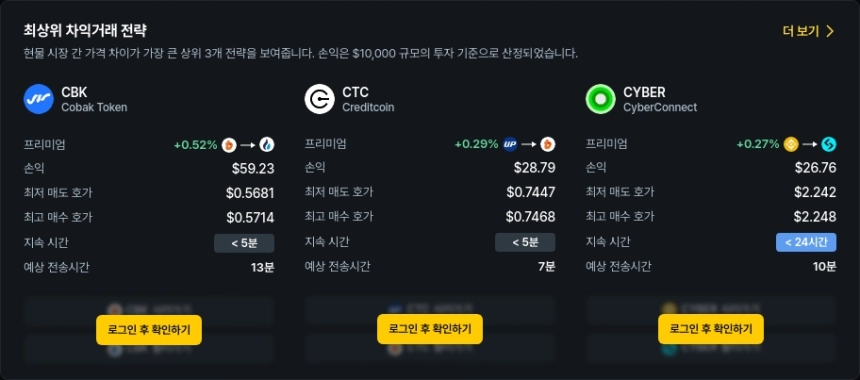This screenshot has height=380, width=860.
Task: Click 로그인 후 확인하기 under CYBER card
Action: click(711, 329)
